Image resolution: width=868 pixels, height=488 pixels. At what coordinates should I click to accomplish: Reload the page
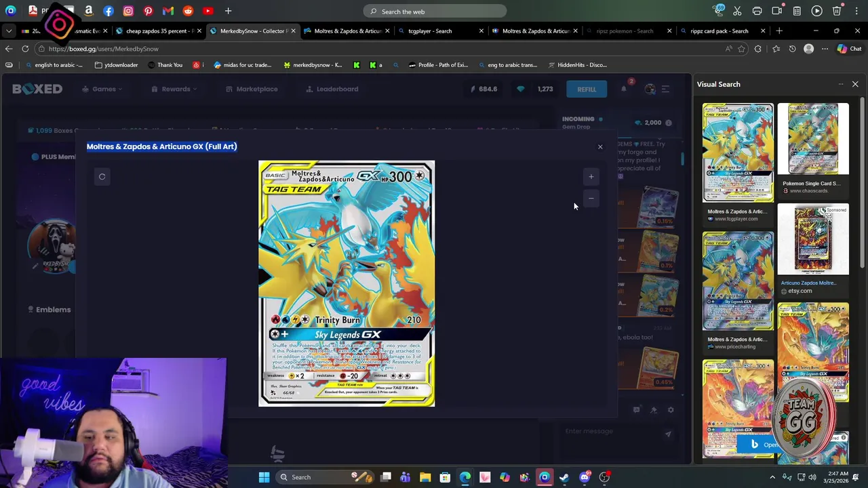(25, 49)
